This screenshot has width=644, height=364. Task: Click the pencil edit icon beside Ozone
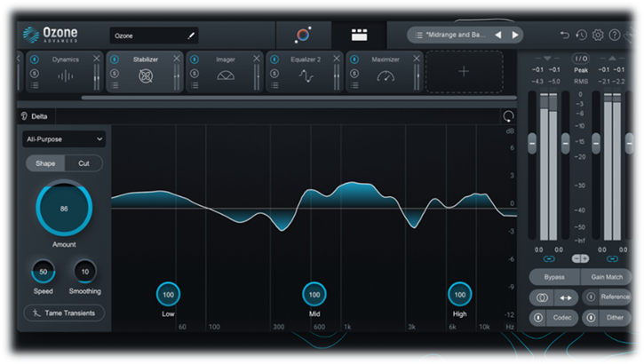[191, 36]
